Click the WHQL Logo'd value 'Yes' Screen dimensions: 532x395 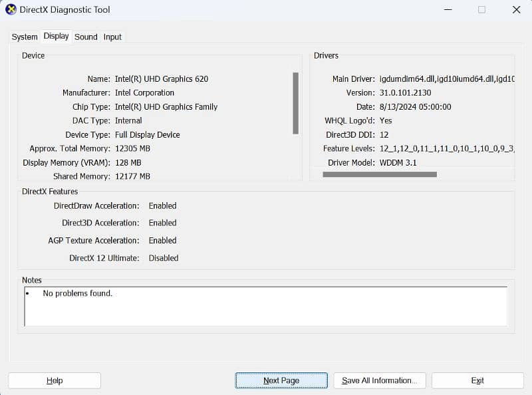click(x=386, y=120)
